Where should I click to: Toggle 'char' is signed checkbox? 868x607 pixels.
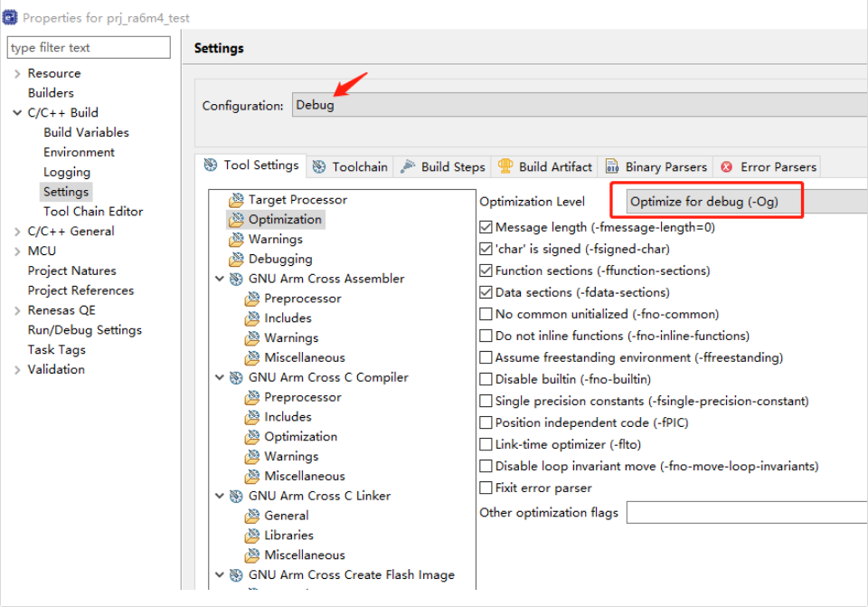(x=486, y=249)
